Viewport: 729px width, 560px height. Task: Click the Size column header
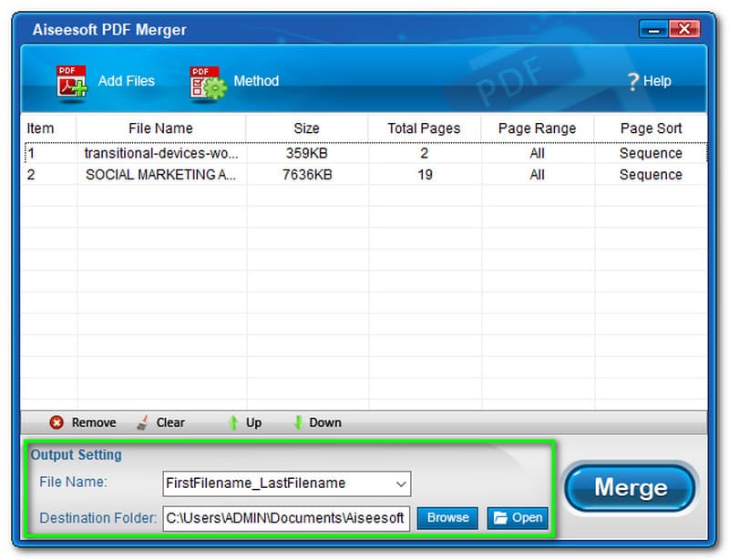306,128
